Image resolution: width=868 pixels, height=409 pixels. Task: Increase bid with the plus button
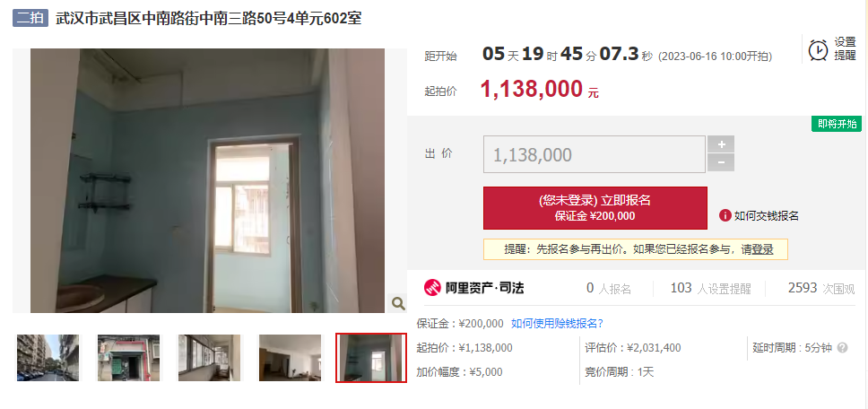(721, 144)
